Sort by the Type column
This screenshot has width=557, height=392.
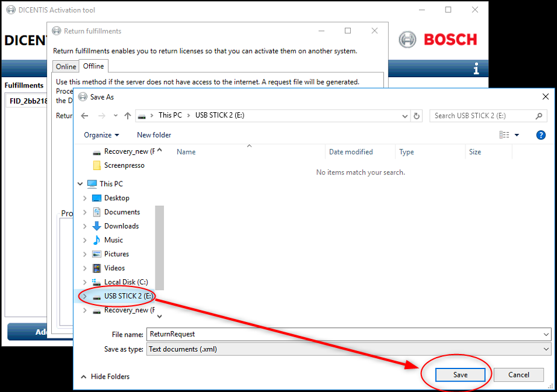tap(406, 152)
